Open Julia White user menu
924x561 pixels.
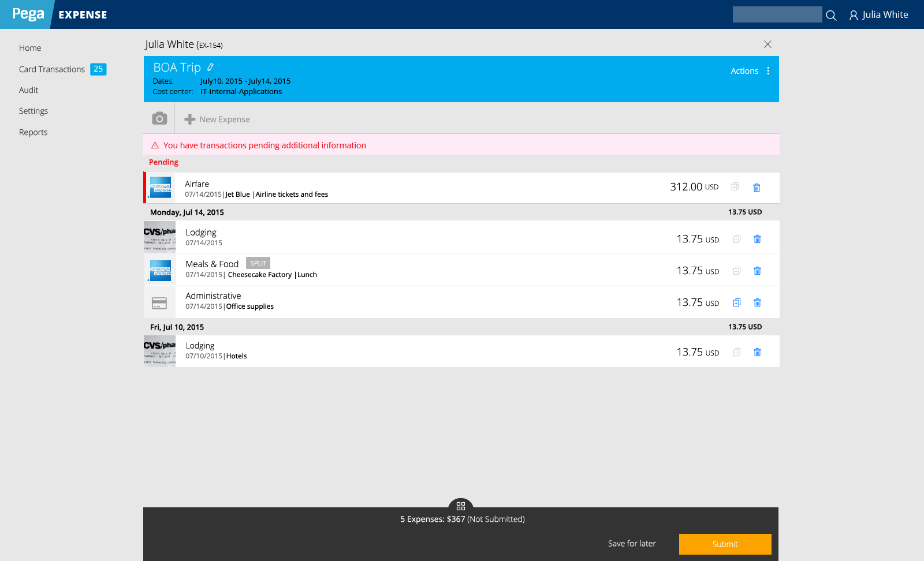[x=878, y=15]
